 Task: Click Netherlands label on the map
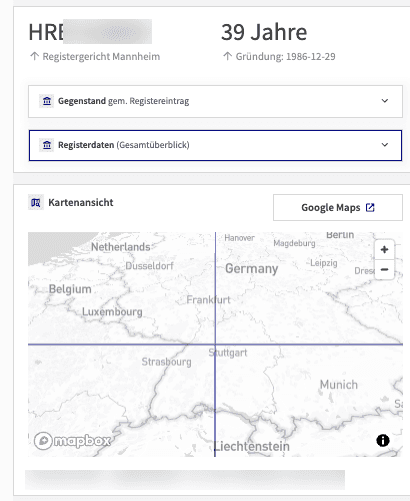(121, 247)
